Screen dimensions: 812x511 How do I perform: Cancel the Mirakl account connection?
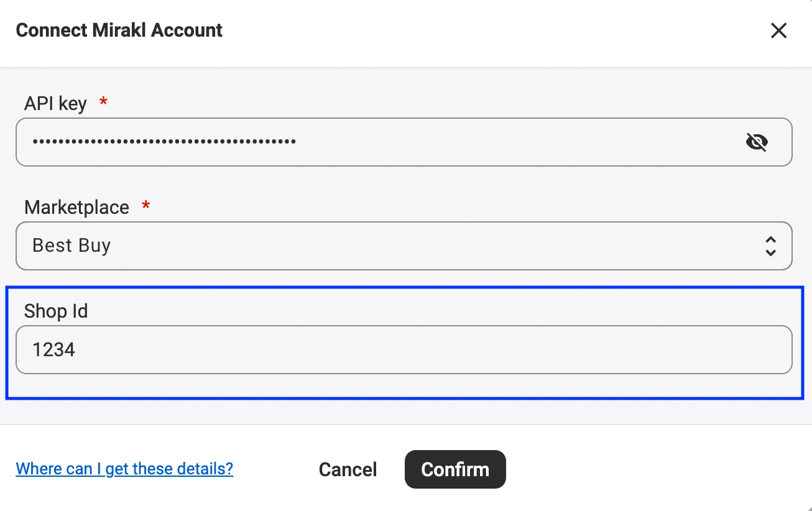348,469
